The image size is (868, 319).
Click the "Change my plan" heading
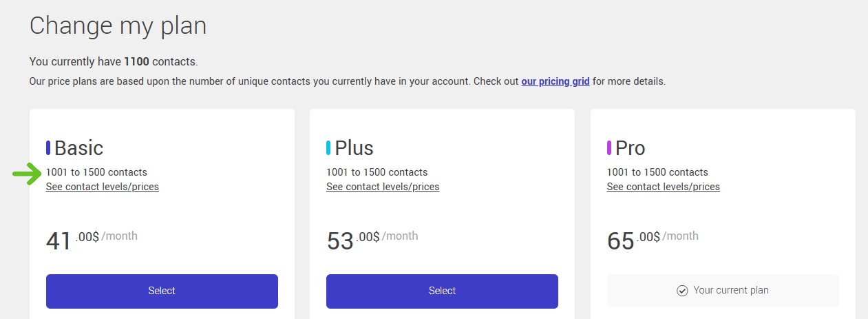click(x=118, y=25)
